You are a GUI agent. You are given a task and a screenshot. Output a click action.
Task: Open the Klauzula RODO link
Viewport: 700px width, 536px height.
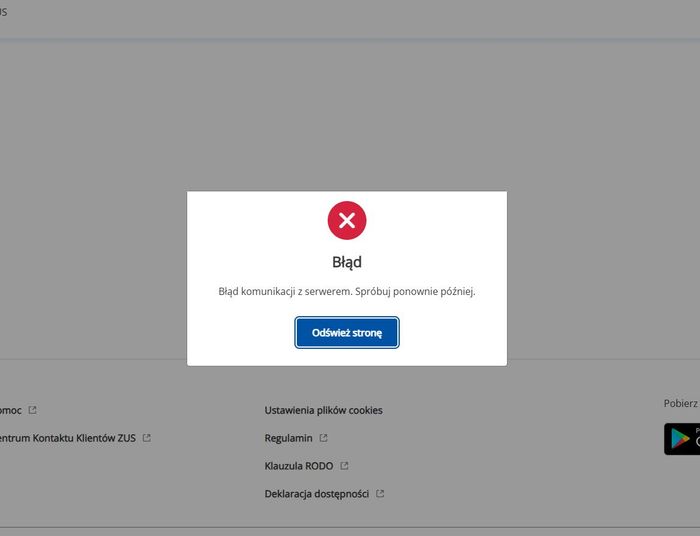(x=299, y=466)
